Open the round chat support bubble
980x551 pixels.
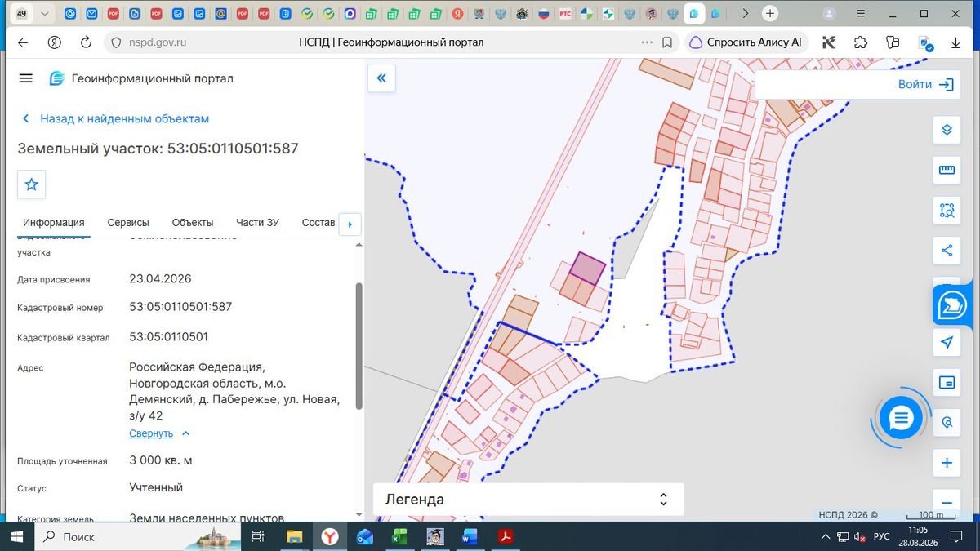coord(900,419)
